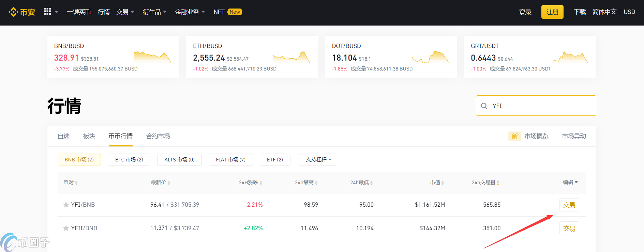This screenshot has width=644, height=252.
Task: Change currency via USD
Action: 629,12
